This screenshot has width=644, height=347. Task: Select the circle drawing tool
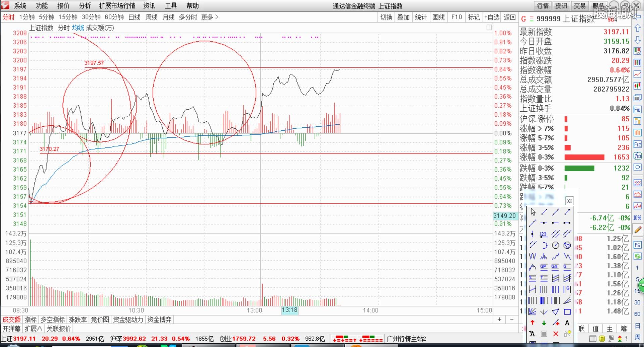tap(556, 245)
